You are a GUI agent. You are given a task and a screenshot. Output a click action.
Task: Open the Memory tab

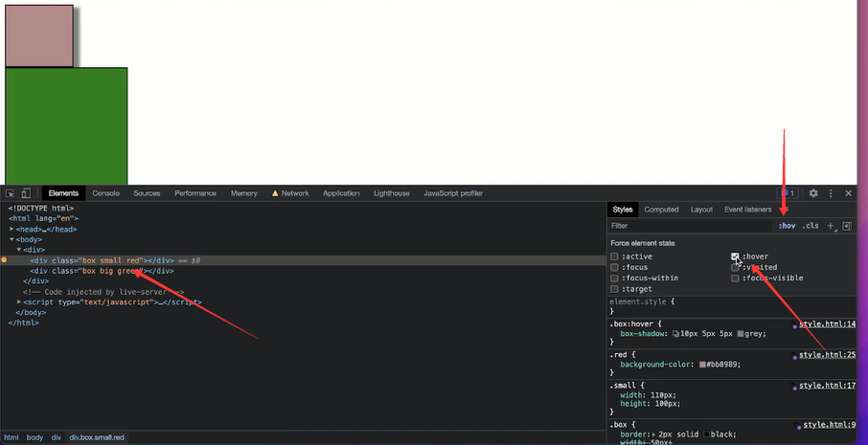(244, 193)
